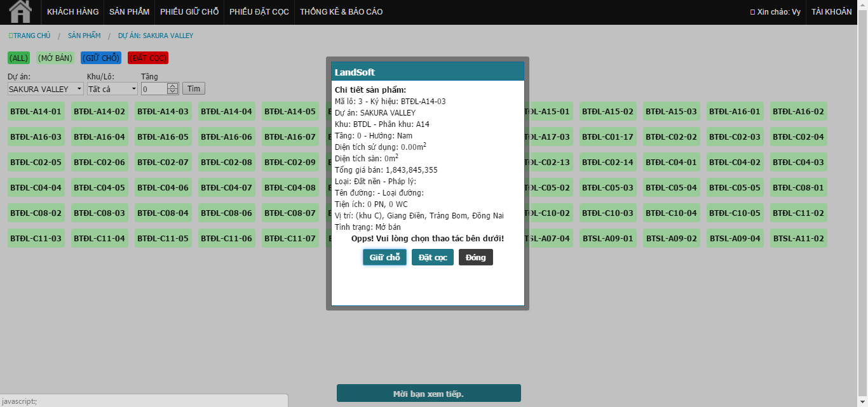Open the TÀI KHOẢN menu
868x407 pixels.
pyautogui.click(x=831, y=12)
